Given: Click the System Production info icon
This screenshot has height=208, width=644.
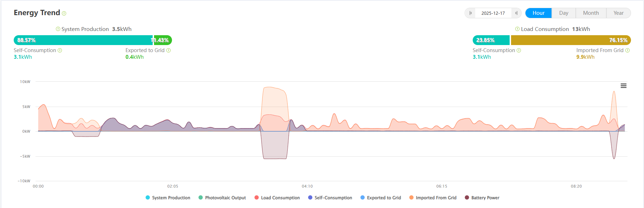Looking at the screenshot, I should [x=58, y=29].
